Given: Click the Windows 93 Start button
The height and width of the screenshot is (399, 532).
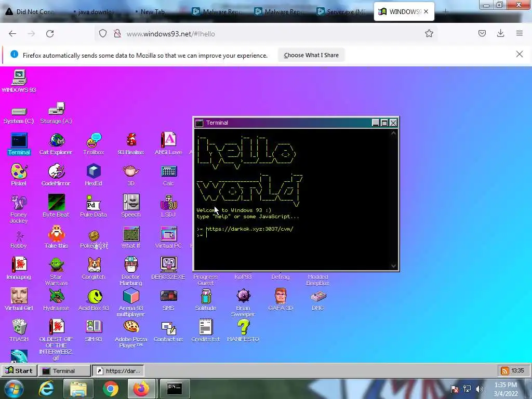Looking at the screenshot, I should pos(19,370).
